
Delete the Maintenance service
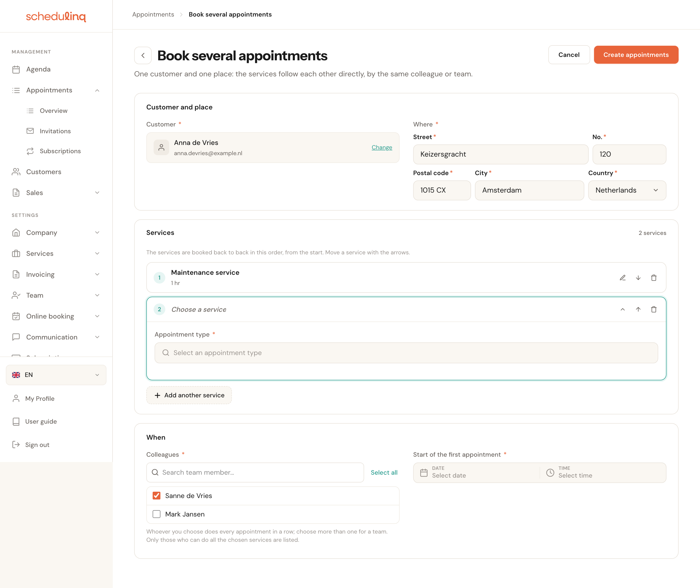click(654, 278)
